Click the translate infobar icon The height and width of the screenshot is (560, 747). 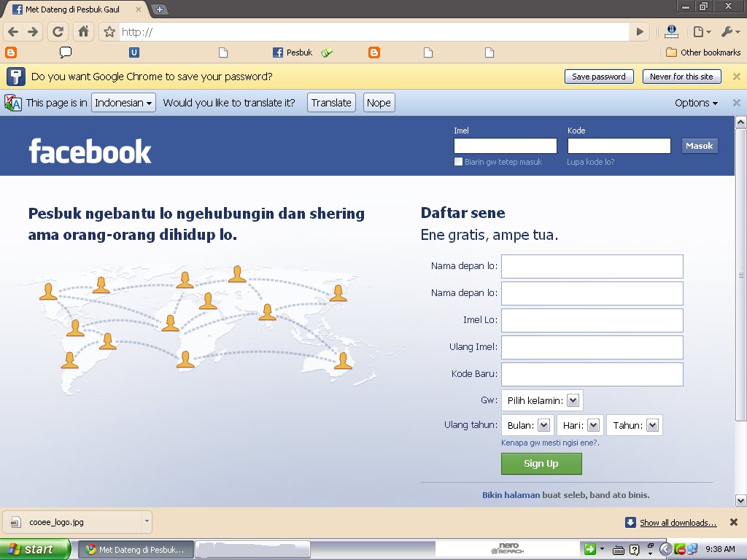click(13, 103)
